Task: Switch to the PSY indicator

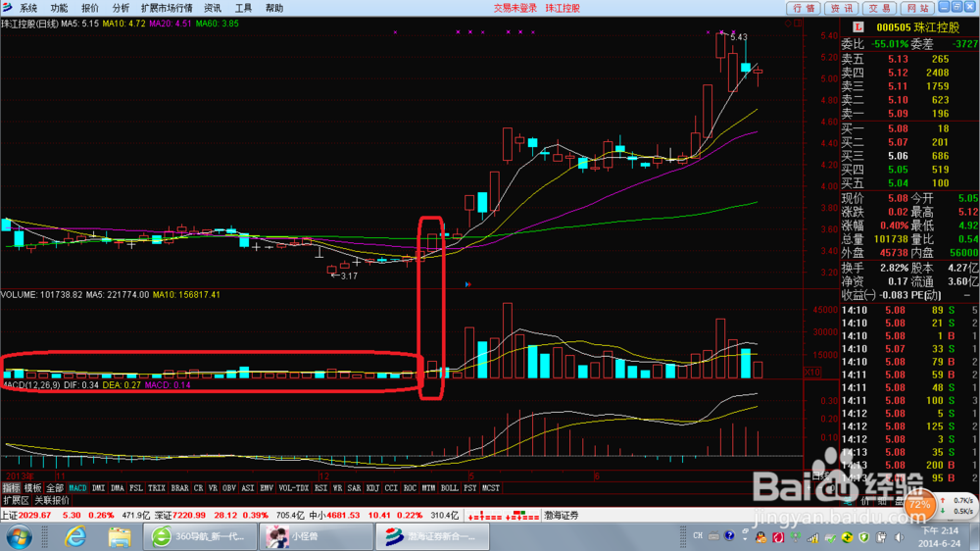Action: click(x=470, y=488)
